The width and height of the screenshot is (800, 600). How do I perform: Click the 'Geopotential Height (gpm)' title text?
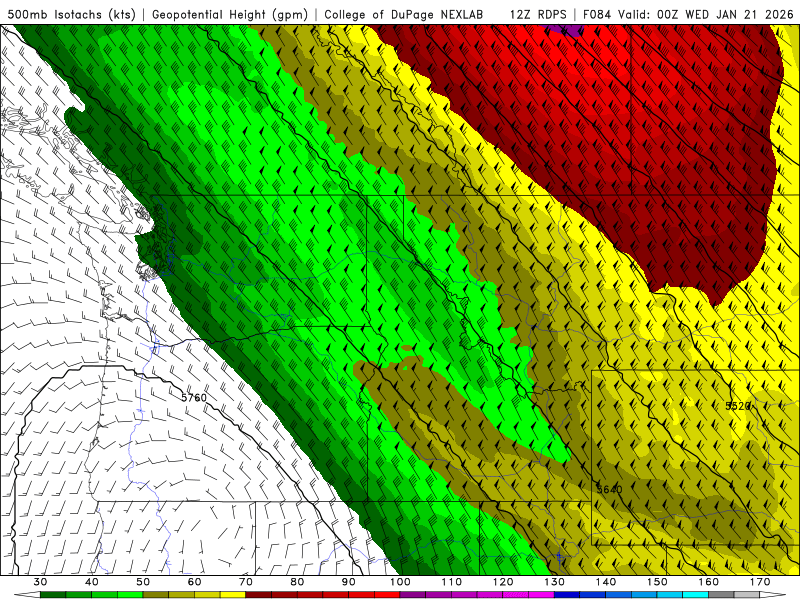tap(230, 15)
